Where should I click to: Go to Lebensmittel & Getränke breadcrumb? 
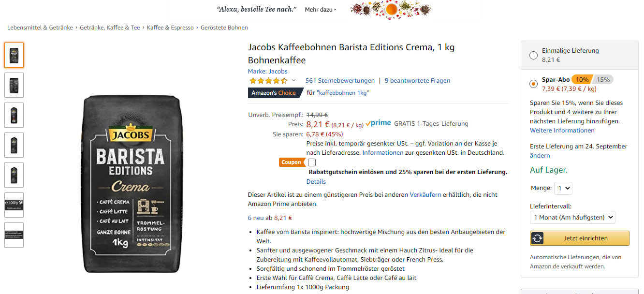[x=40, y=28]
